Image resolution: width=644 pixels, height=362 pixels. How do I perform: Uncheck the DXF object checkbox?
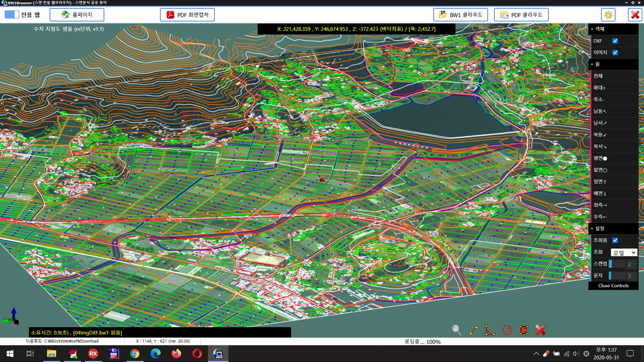point(615,41)
